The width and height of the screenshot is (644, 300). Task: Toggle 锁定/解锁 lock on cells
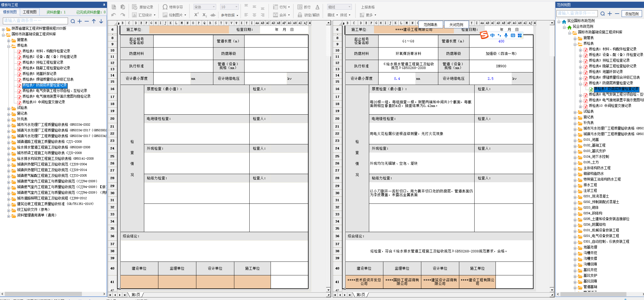point(309,15)
